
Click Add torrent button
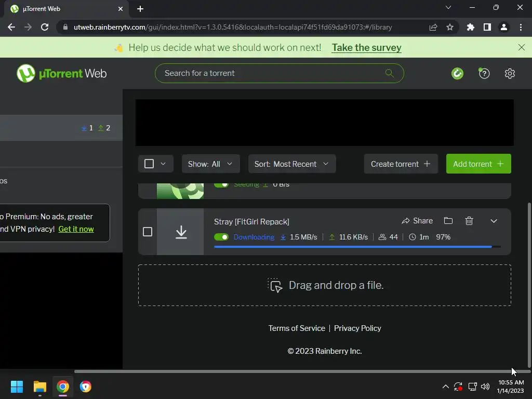pos(478,164)
